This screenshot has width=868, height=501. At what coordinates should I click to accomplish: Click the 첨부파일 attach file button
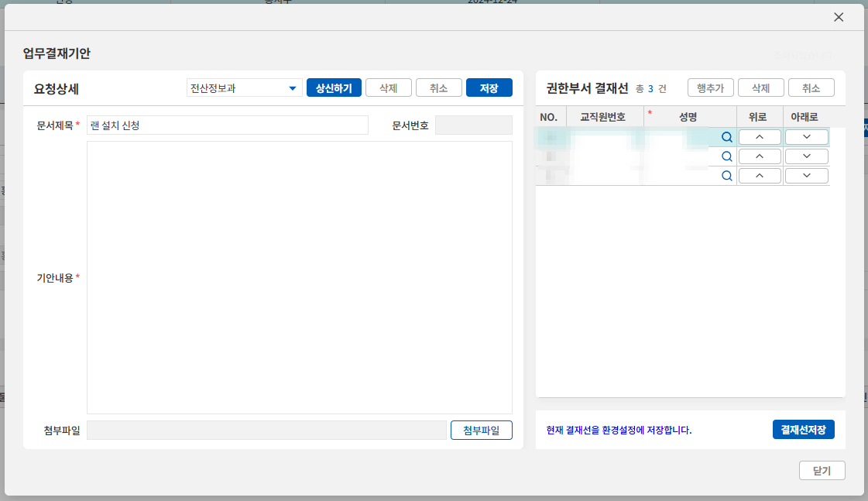click(481, 431)
